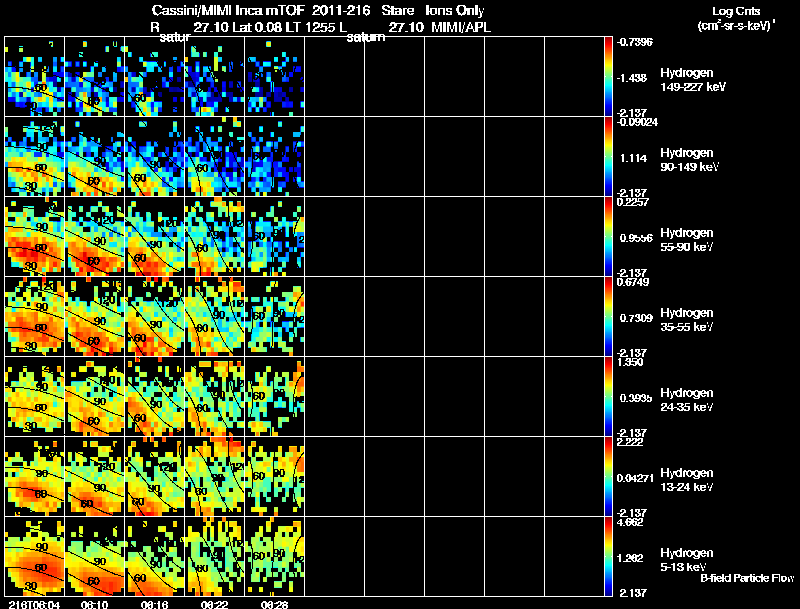800x609 pixels.
Task: Select the 5-13 keV image panel at 06:28
Action: click(x=274, y=556)
